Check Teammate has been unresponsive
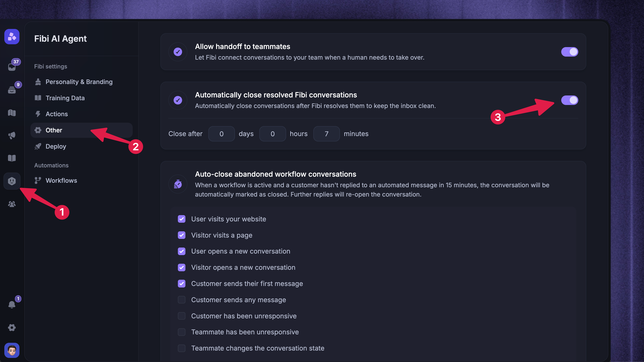Image resolution: width=644 pixels, height=362 pixels. click(182, 332)
